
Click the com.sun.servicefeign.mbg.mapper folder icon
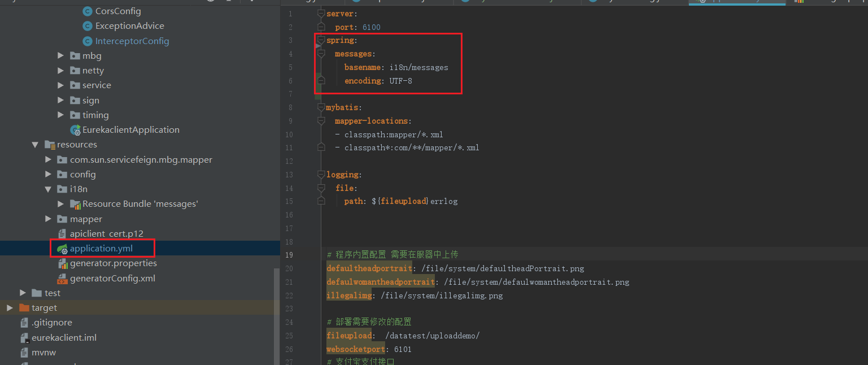click(62, 160)
